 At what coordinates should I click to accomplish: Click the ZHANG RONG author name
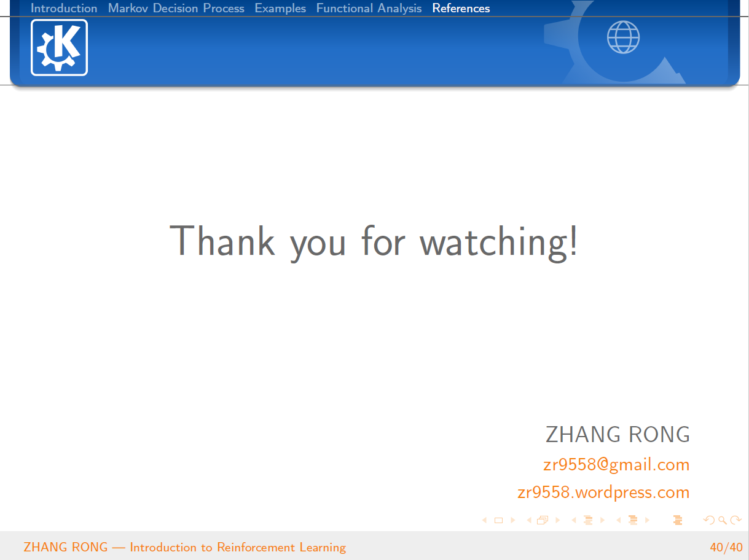pos(618,434)
